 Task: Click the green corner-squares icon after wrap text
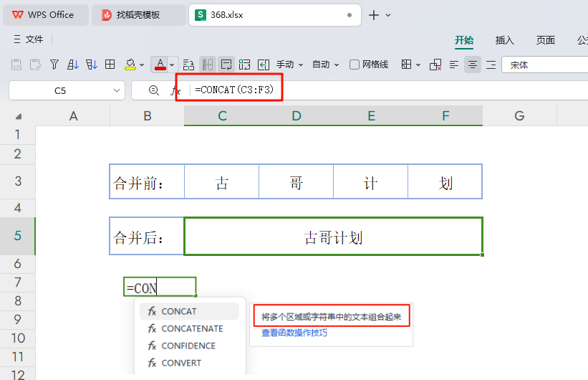[x=244, y=65]
